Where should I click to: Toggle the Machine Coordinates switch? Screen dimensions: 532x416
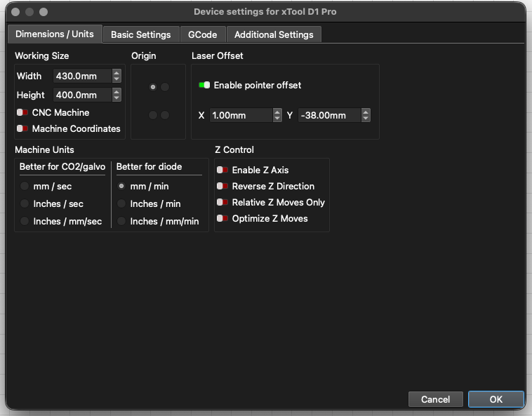coord(22,128)
